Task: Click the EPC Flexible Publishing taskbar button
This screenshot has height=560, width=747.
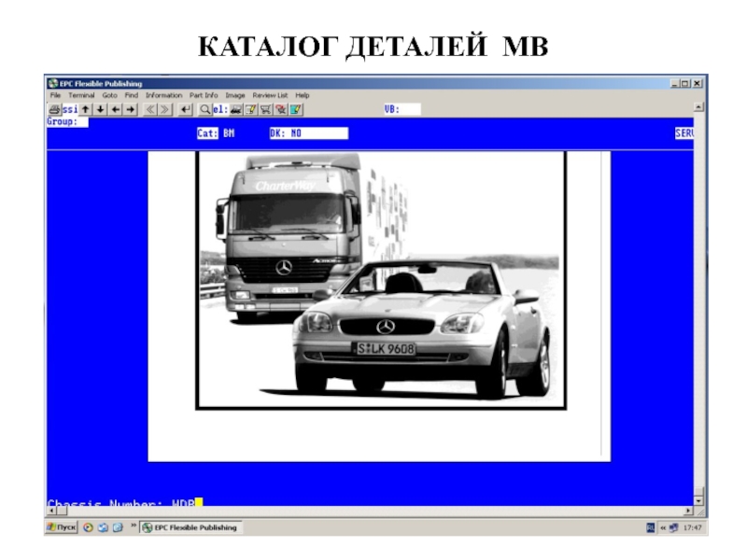Action: coord(190,527)
